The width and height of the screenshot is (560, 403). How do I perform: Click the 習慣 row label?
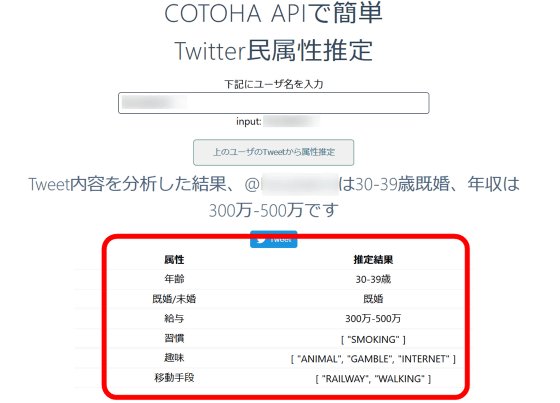(x=174, y=338)
